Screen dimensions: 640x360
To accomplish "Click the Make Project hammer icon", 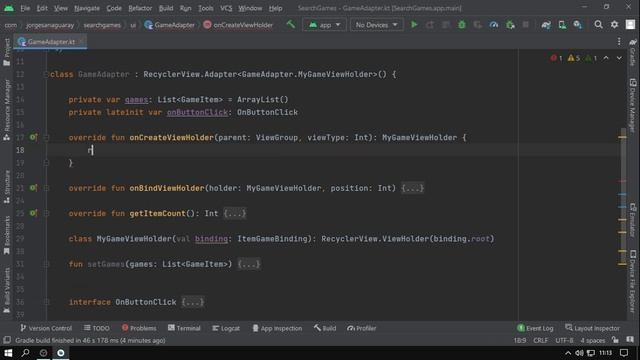I will click(x=291, y=24).
